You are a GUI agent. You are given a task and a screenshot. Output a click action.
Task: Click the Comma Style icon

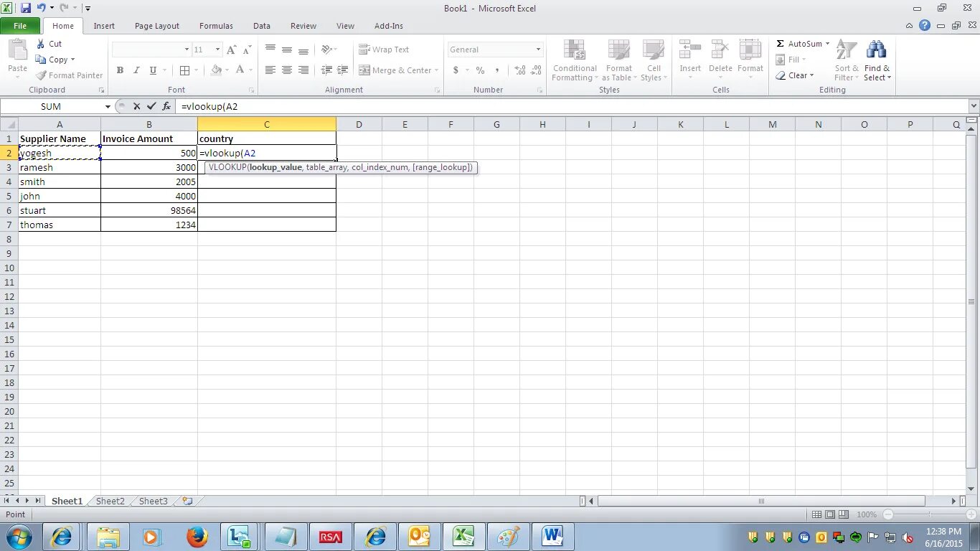point(497,70)
